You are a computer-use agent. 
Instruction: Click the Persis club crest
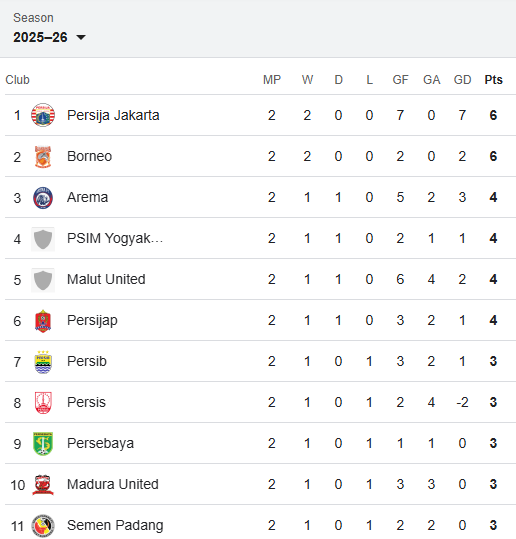tap(43, 403)
